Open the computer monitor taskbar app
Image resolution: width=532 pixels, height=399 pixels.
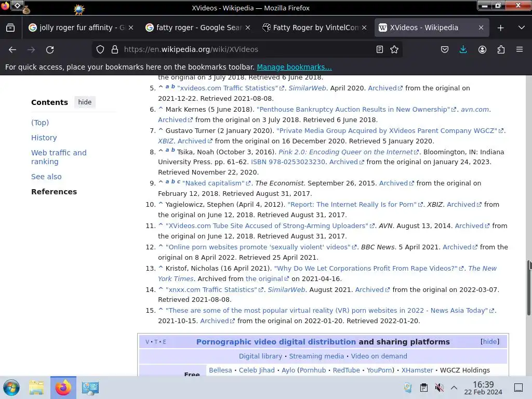coord(90,388)
